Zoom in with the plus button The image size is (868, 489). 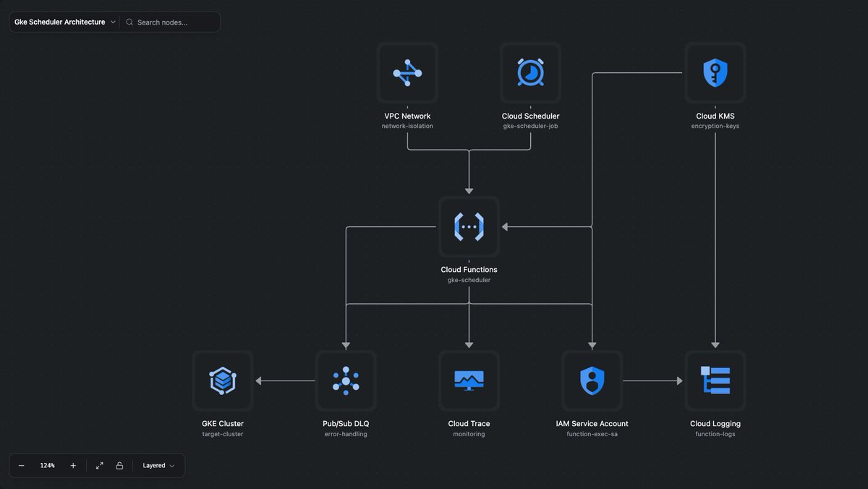click(73, 466)
